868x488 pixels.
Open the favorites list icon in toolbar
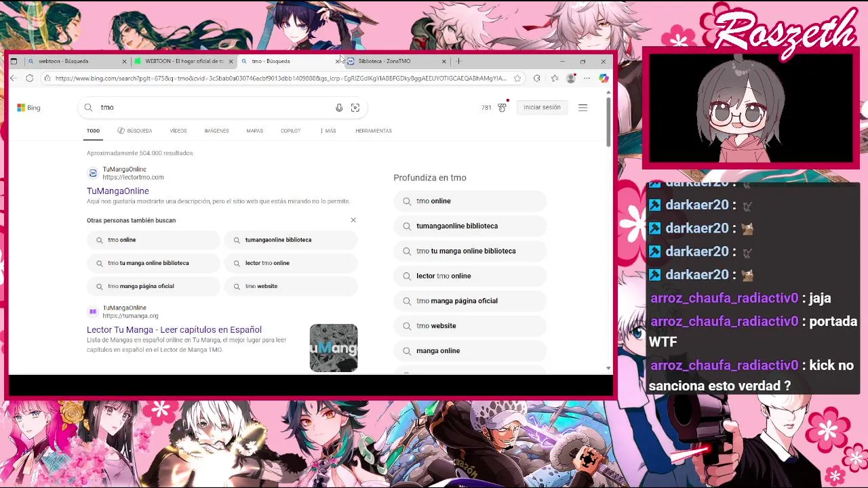(554, 79)
